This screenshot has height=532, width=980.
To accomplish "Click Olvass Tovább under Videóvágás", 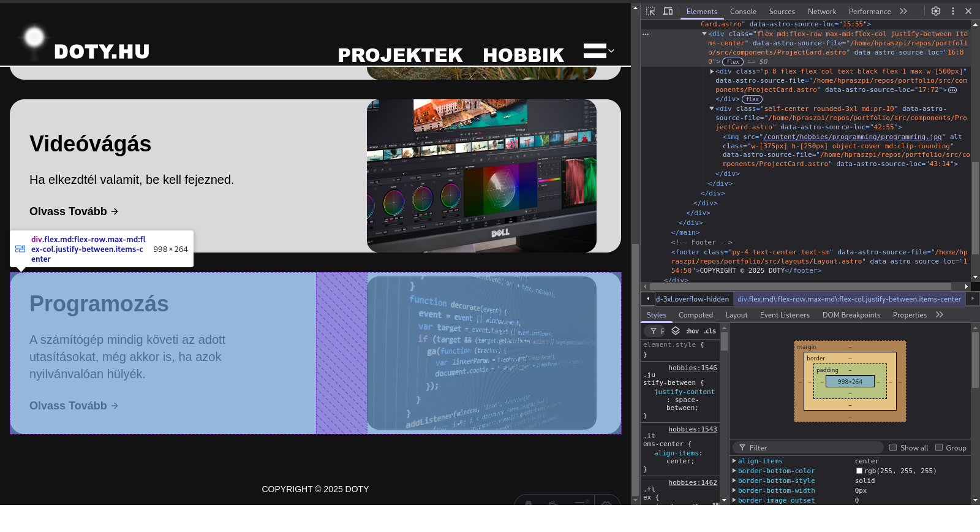I will tap(73, 211).
